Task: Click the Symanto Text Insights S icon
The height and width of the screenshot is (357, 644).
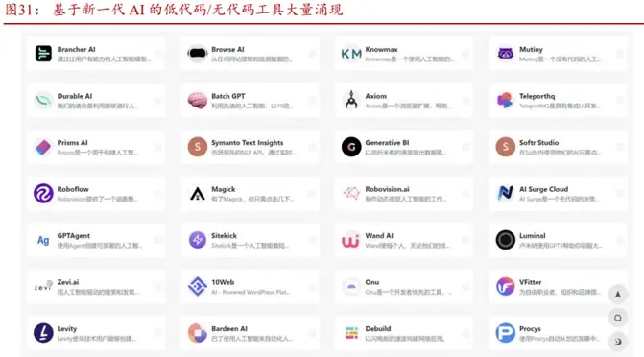Action: pos(197,147)
